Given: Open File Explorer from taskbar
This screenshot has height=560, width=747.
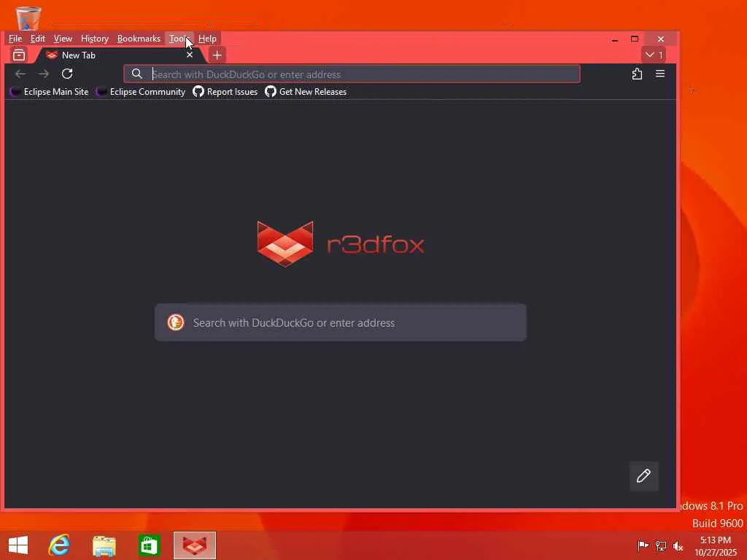Looking at the screenshot, I should (104, 545).
